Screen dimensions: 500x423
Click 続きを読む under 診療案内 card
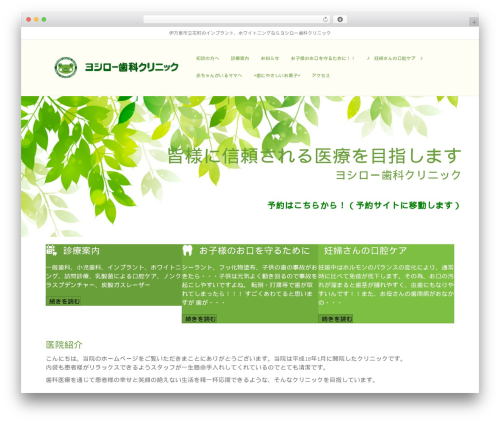click(x=63, y=301)
